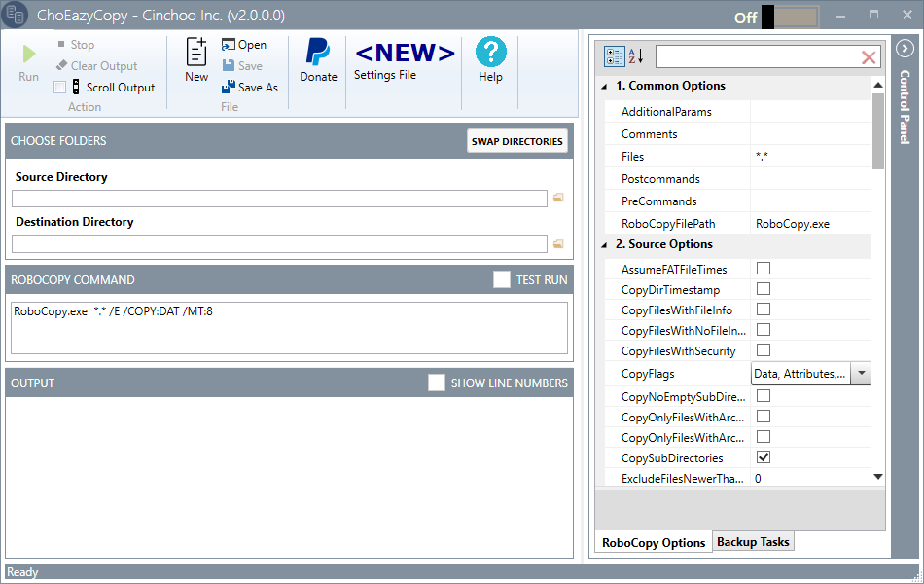
Task: Toggle the Scroll Output checkbox
Action: 59,88
